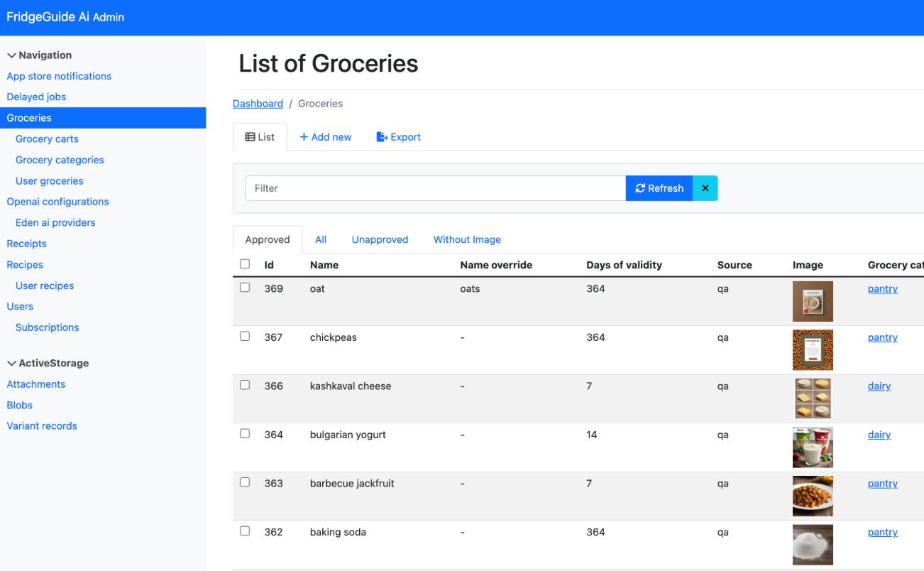The height and width of the screenshot is (571, 924).
Task: View the bulgarian yogurt image thumbnail
Action: point(813,447)
